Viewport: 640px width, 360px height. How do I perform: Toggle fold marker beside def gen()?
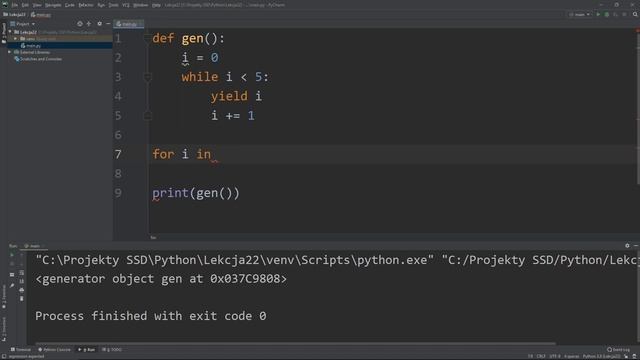[x=147, y=38]
